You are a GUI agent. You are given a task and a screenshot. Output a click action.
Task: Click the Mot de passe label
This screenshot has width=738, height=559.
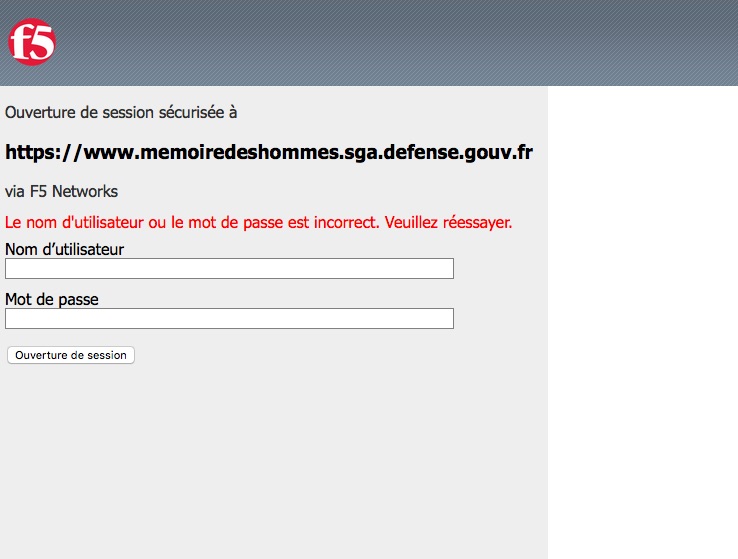[x=52, y=299]
